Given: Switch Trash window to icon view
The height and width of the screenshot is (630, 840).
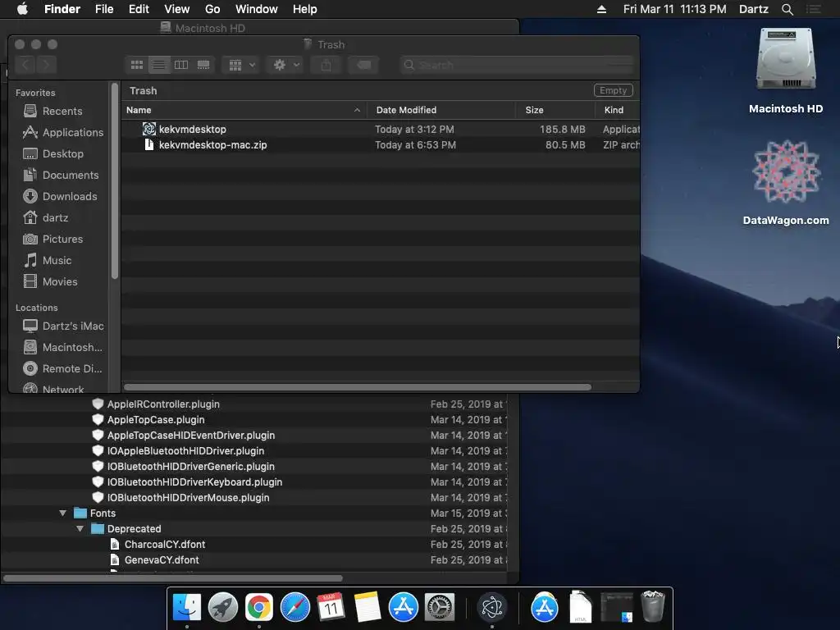Looking at the screenshot, I should (137, 65).
